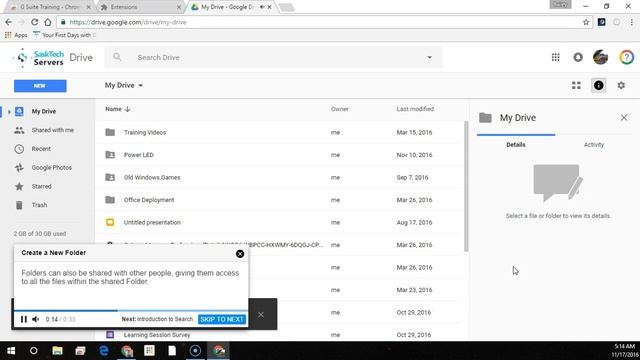Click the Google Photos pinwheel icon

[19, 168]
